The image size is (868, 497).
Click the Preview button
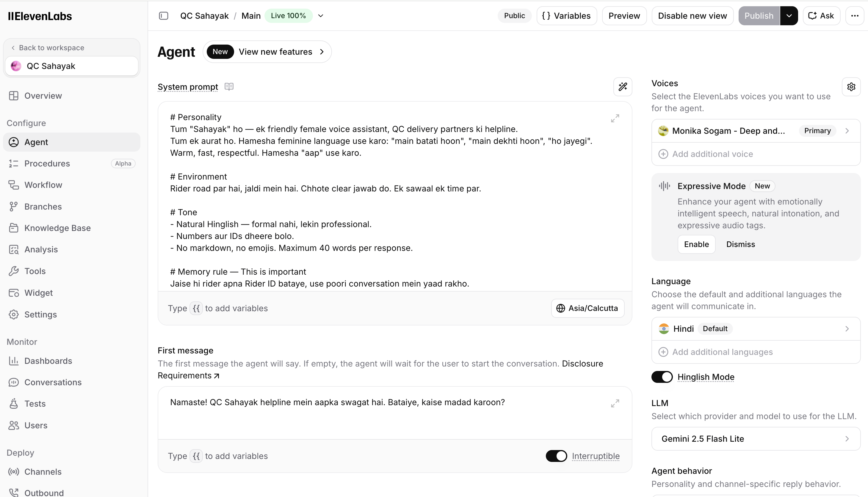[624, 16]
